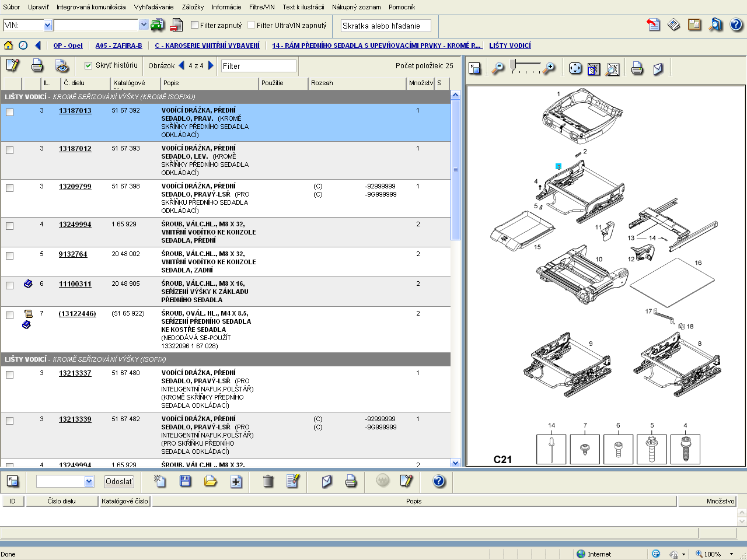Click the Filter text input field
Viewport: 747px width, 560px height.
tap(259, 66)
